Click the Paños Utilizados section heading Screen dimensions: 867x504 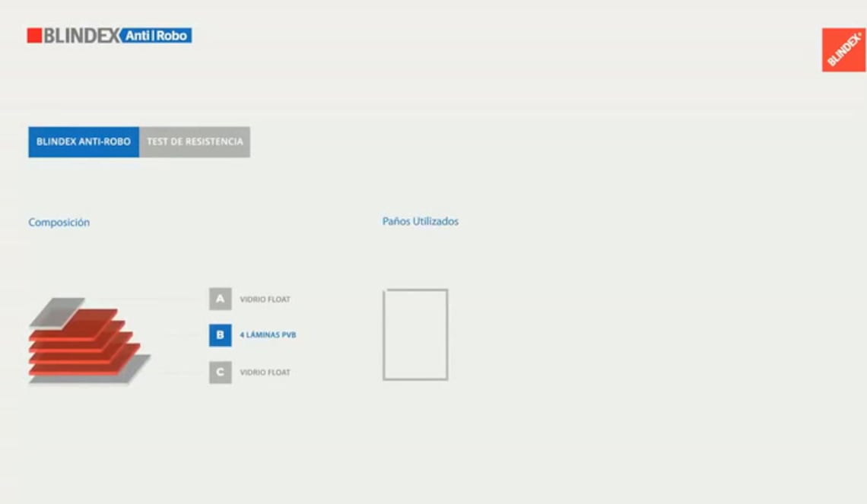pos(420,222)
